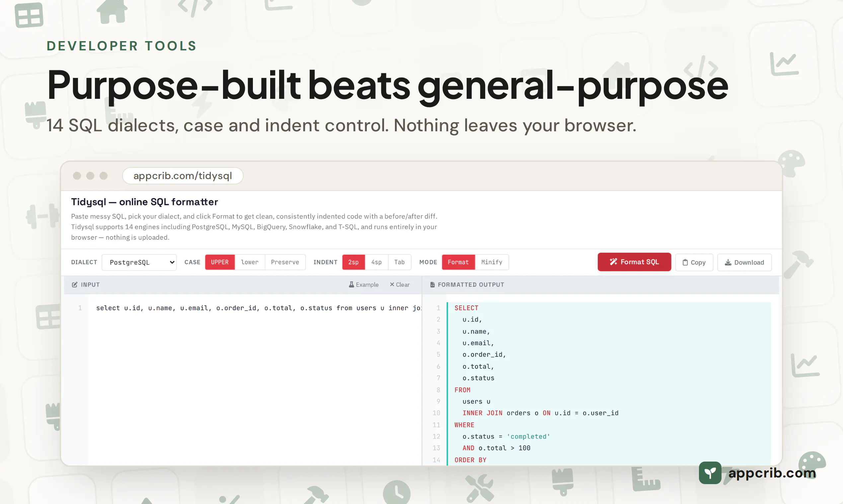Click 'u.name,' on output line 3

coord(476,332)
